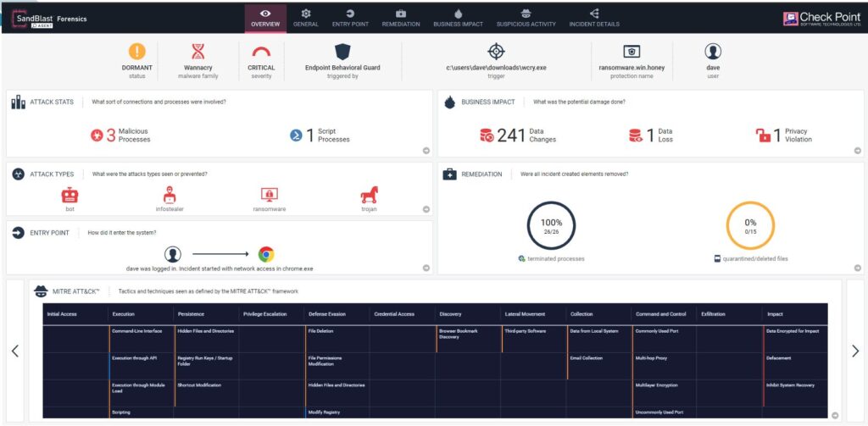Screen dimensions: 868x426
Task: Select the ransomware attack type icon
Action: coord(269,195)
